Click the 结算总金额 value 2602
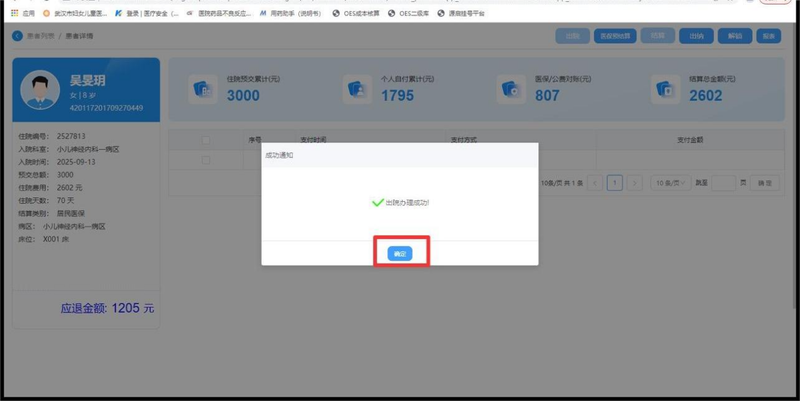Screen dimensions: 800x401 tap(706, 95)
